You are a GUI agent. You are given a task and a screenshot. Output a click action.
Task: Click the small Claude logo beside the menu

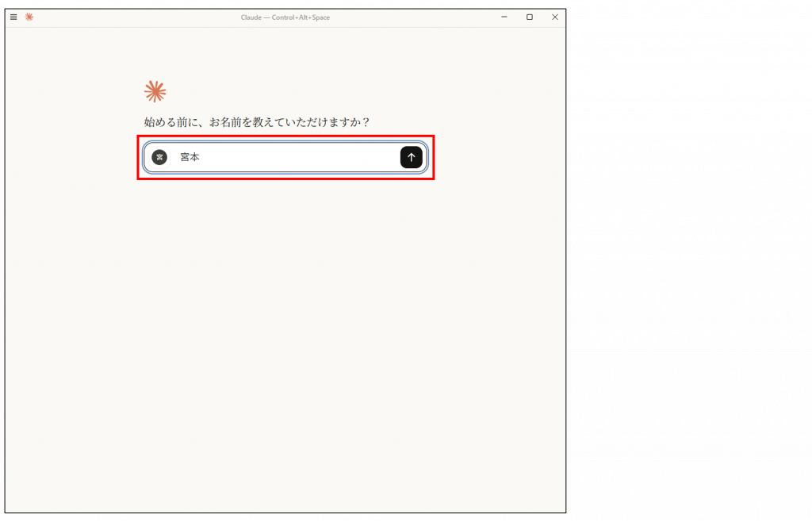pyautogui.click(x=29, y=17)
